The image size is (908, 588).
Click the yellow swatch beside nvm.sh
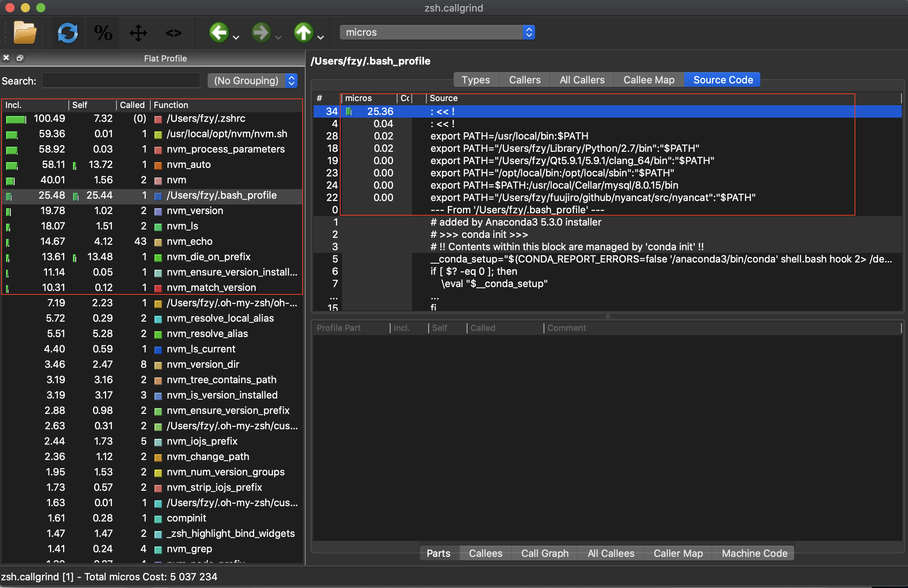point(158,135)
